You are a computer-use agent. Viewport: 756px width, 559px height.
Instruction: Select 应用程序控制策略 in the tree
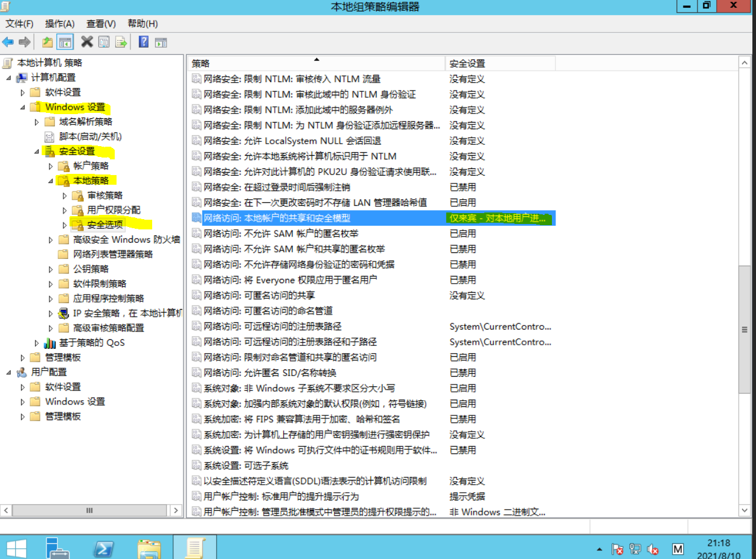[109, 298]
